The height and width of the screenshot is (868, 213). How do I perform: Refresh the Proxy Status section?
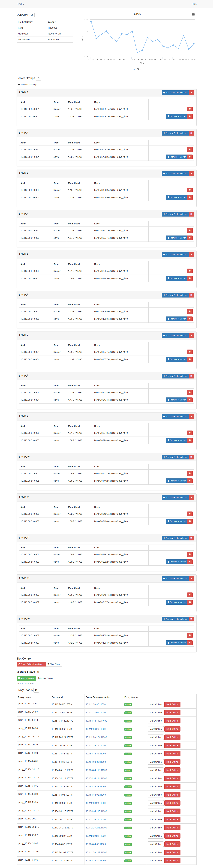[36, 690]
